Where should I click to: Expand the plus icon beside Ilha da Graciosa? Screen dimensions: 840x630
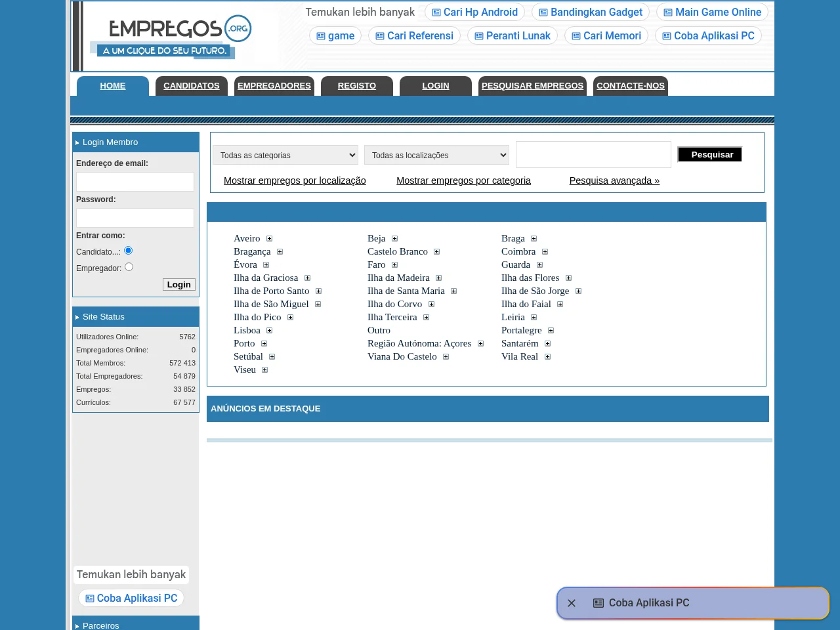(x=307, y=278)
